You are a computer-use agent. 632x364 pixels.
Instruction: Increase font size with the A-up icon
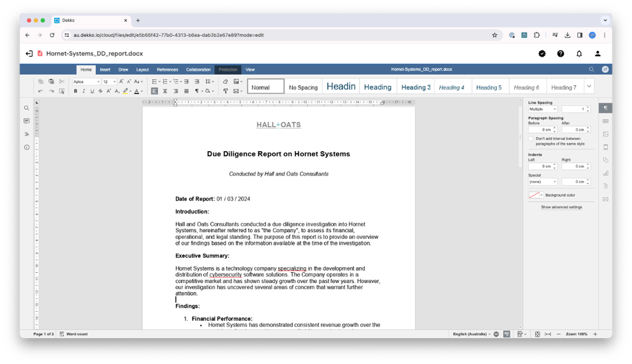[121, 82]
